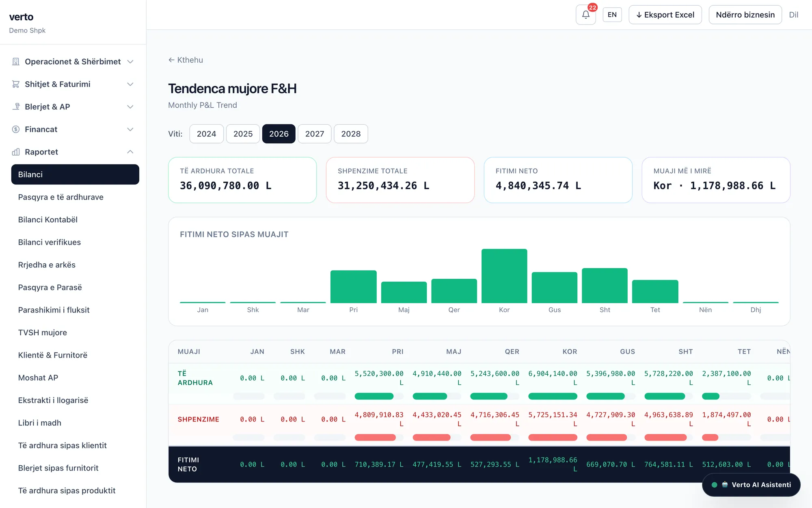Open Bilanci Kontabël report
Screen dimensions: 812x508
pos(48,219)
